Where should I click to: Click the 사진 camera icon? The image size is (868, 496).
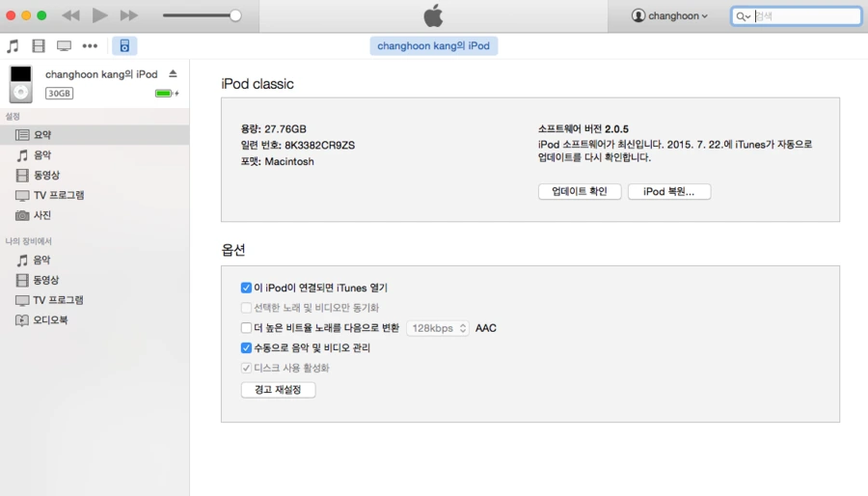(22, 215)
